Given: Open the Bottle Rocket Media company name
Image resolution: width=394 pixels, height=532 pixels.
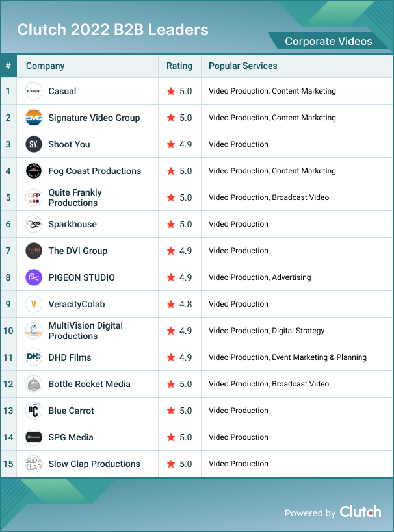Looking at the screenshot, I should point(89,384).
